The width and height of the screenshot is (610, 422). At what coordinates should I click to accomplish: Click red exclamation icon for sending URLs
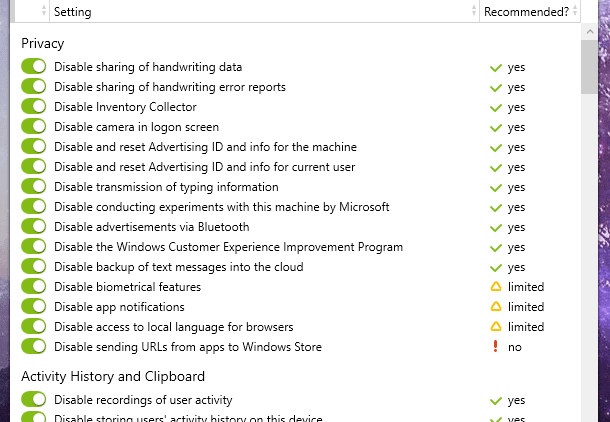click(x=495, y=347)
